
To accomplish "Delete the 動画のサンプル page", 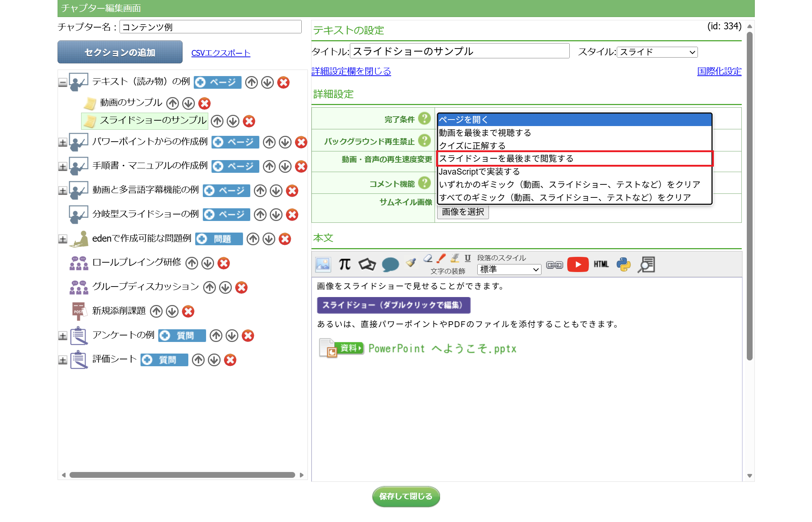I will point(204,104).
